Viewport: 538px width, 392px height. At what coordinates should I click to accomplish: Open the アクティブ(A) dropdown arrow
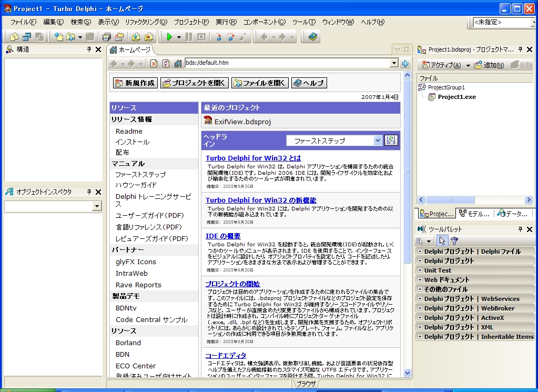click(x=468, y=64)
